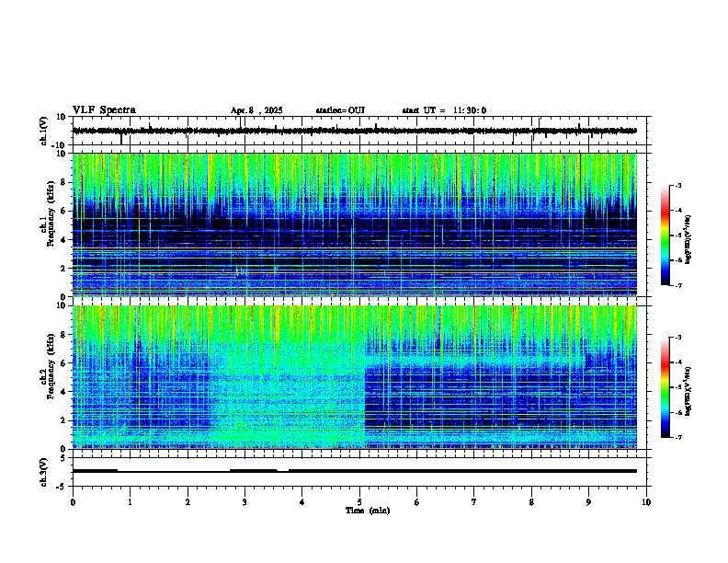This screenshot has width=728, height=563.
Task: Click the ch.2 color bar log(PSD) label
Action: [688, 391]
